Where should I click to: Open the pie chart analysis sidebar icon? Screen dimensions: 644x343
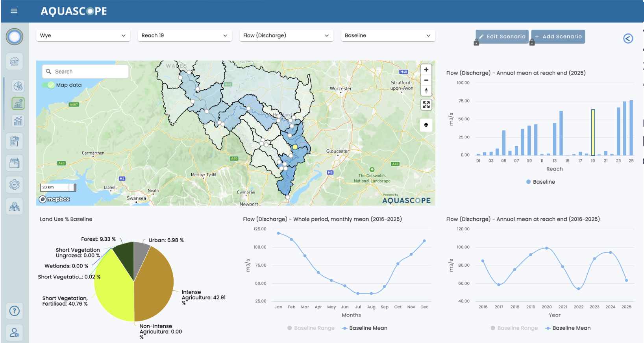pyautogui.click(x=18, y=86)
